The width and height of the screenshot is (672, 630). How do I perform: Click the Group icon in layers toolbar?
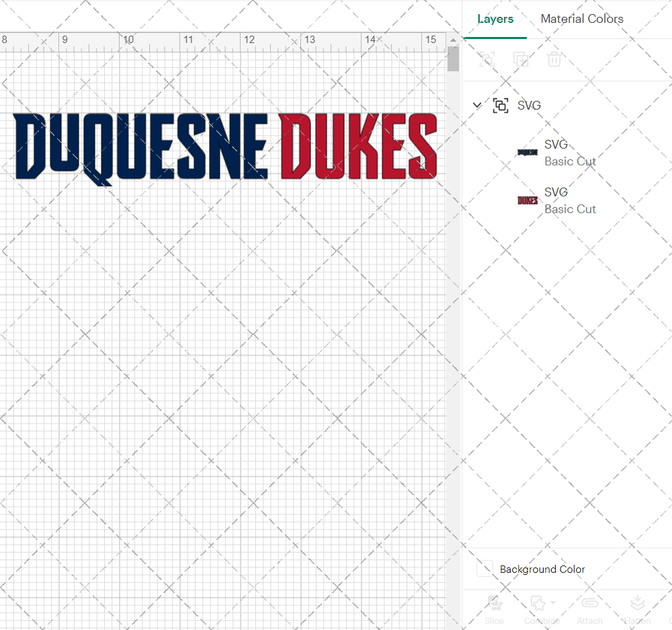point(487,59)
